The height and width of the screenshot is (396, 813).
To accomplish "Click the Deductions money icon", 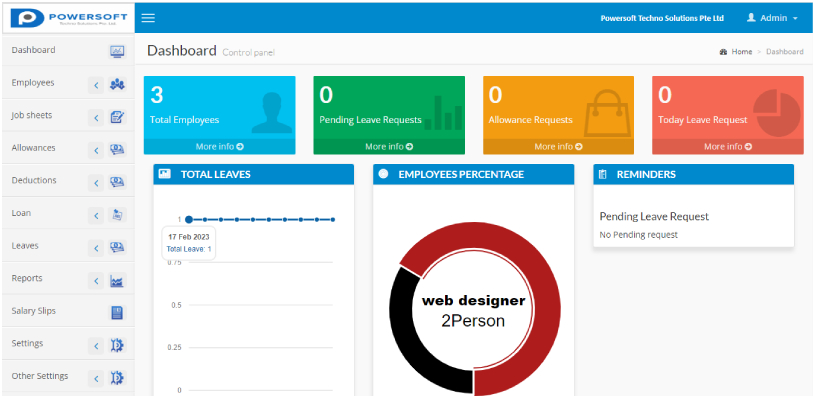I will point(117,182).
